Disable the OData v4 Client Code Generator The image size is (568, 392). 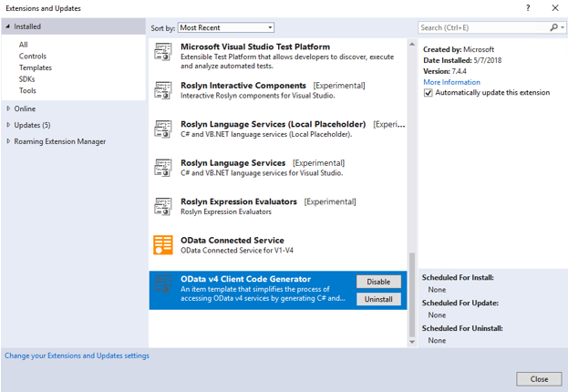pos(378,282)
